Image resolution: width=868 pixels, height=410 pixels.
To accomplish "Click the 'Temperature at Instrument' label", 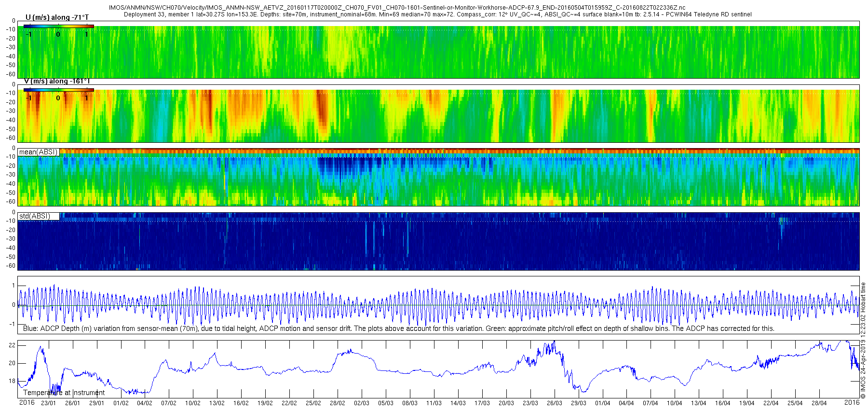I will pyautogui.click(x=64, y=393).
